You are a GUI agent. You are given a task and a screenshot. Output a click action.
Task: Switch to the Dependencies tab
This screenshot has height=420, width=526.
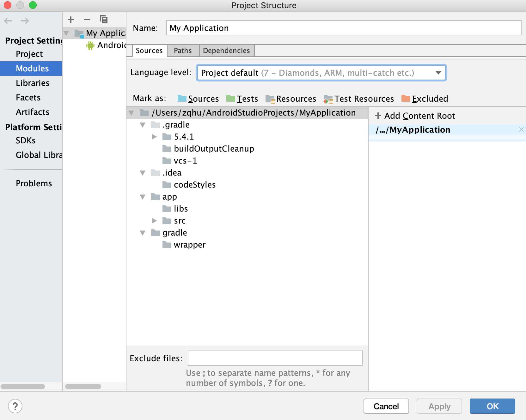click(226, 51)
